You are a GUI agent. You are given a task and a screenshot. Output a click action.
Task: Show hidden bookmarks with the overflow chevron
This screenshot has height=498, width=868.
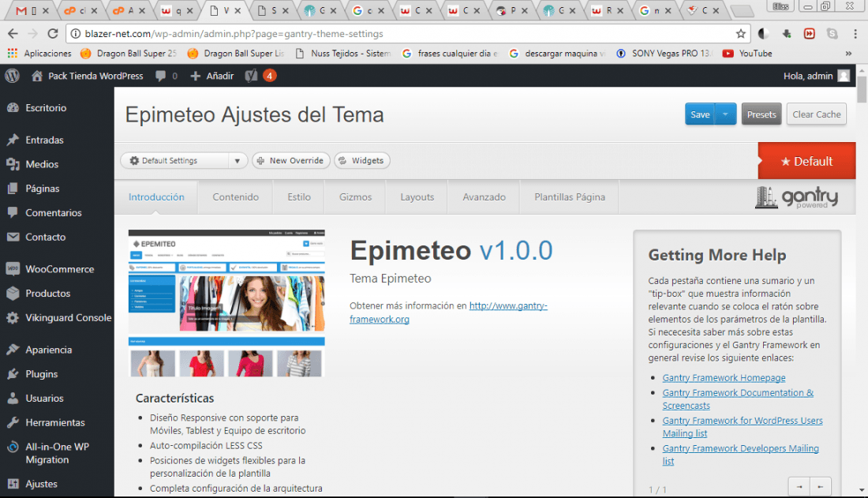848,54
